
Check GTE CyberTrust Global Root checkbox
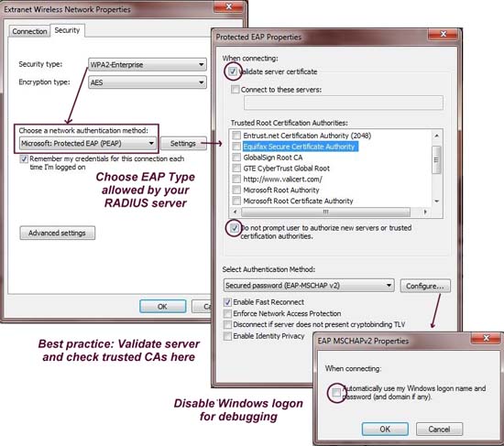(236, 169)
